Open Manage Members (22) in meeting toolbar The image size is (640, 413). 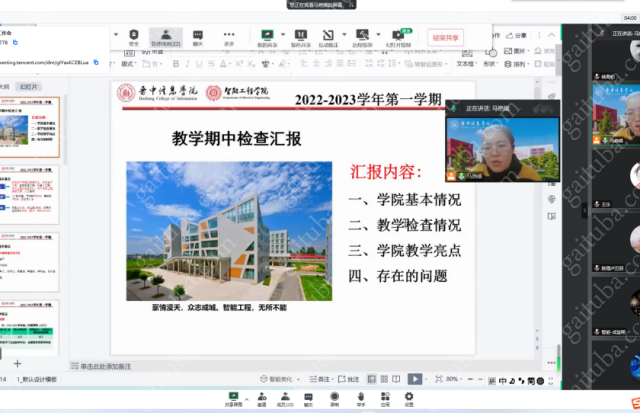(166, 38)
